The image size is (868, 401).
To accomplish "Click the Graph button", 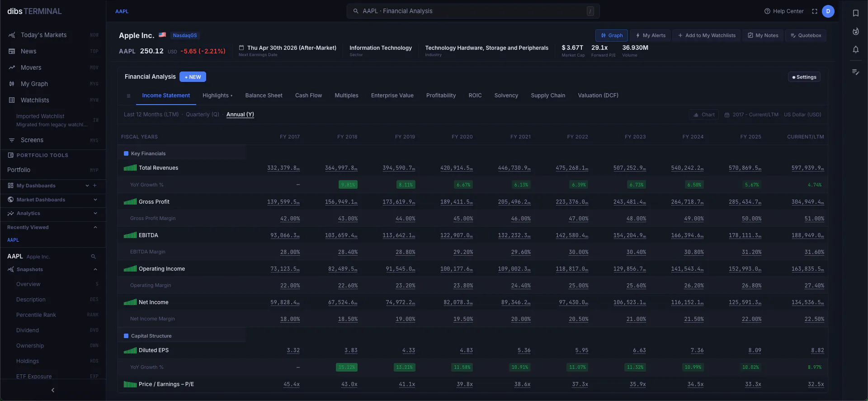I will (x=612, y=35).
